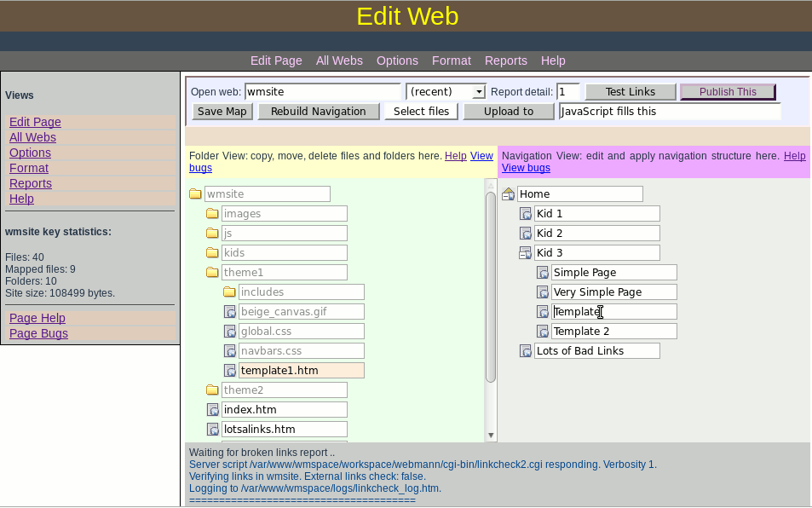
Task: Click the index.htm file icon
Action: pyautogui.click(x=212, y=410)
